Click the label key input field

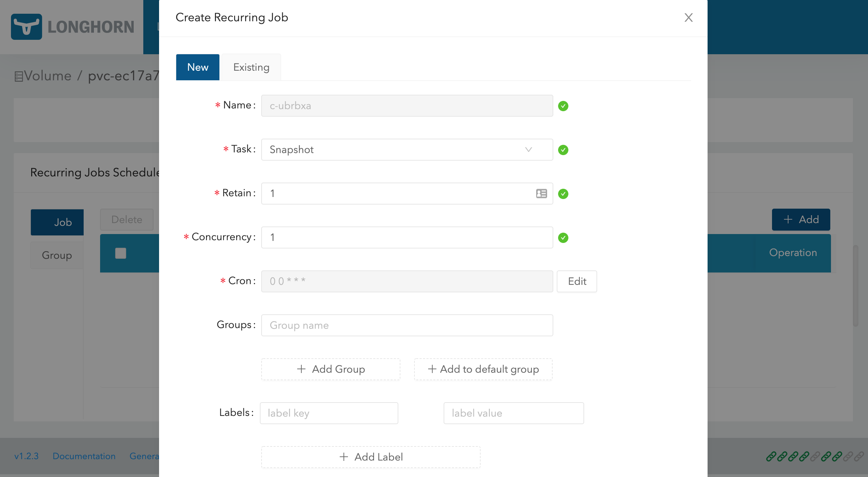pos(329,413)
